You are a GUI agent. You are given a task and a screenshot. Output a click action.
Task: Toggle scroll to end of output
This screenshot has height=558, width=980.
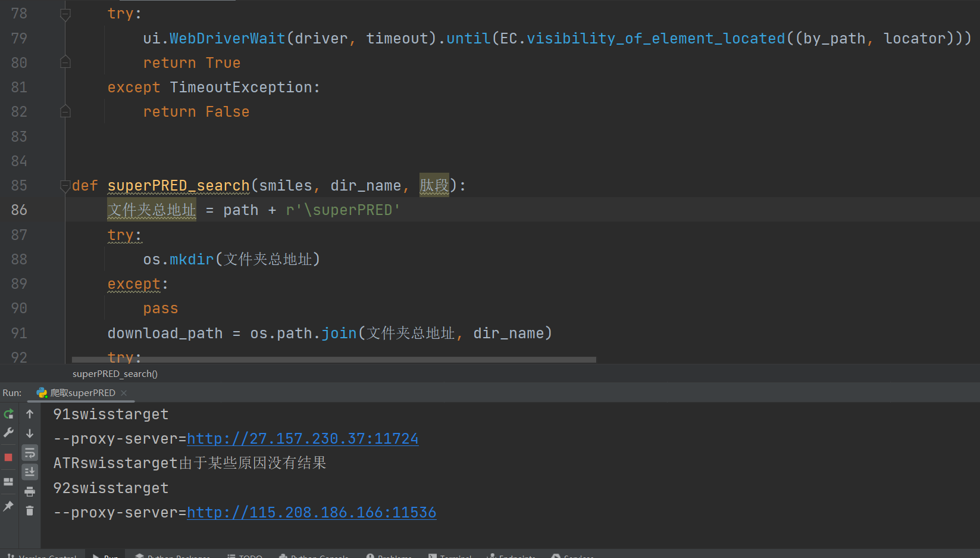(x=30, y=472)
